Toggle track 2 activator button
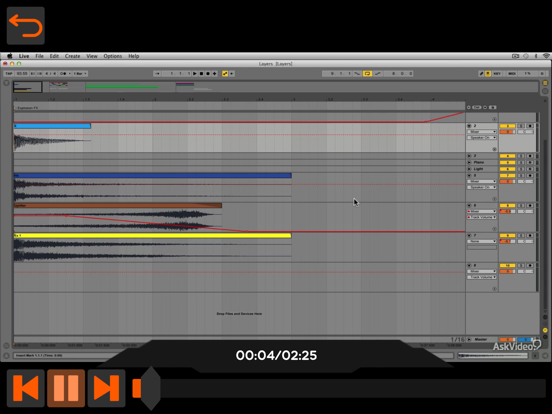The height and width of the screenshot is (414, 552). click(507, 126)
